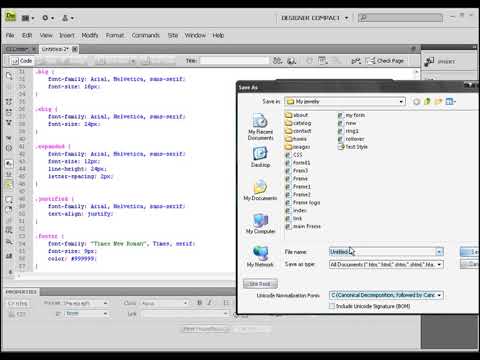Click the search field in the top bar
The image size is (480, 360).
(x=400, y=18)
